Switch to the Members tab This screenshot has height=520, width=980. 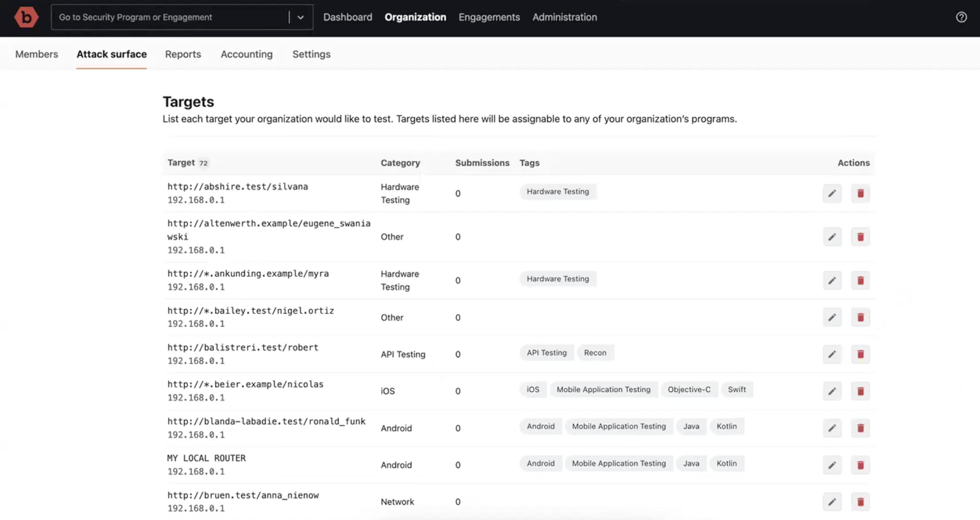[x=37, y=54]
